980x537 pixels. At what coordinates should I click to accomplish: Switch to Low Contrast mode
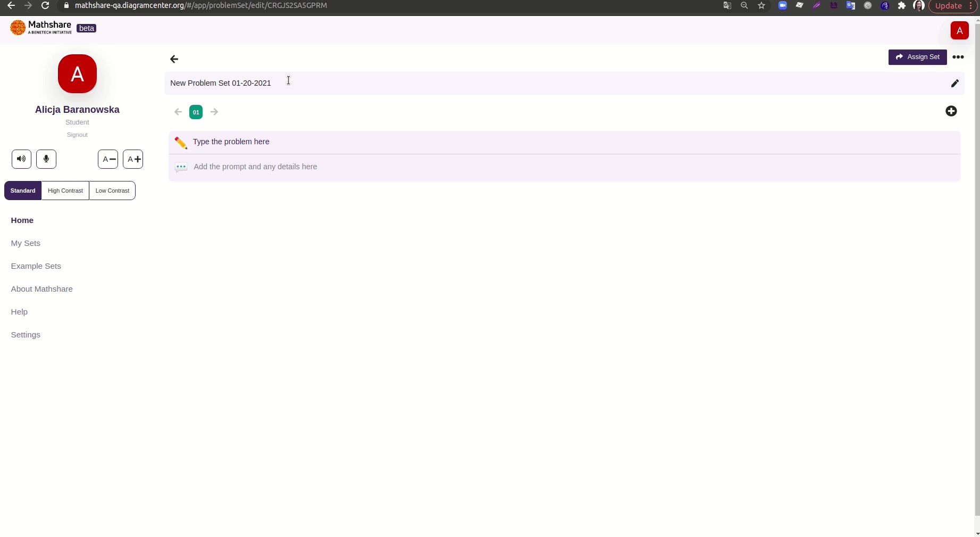pos(112,191)
